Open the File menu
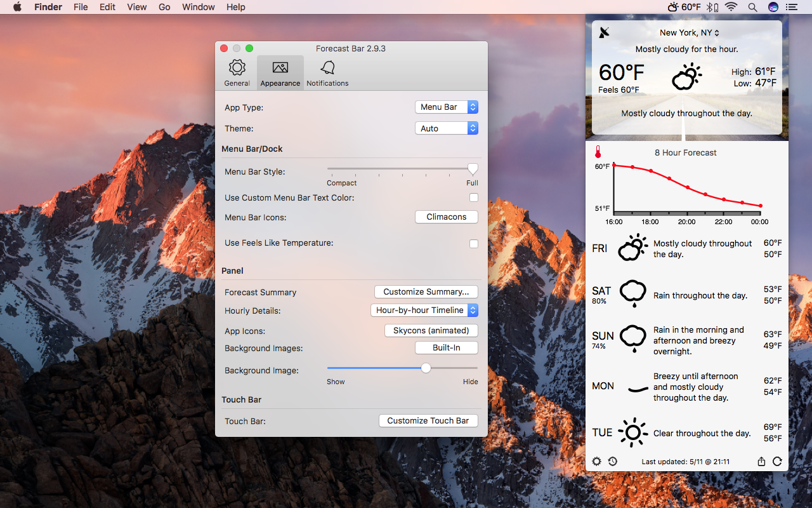 click(81, 7)
